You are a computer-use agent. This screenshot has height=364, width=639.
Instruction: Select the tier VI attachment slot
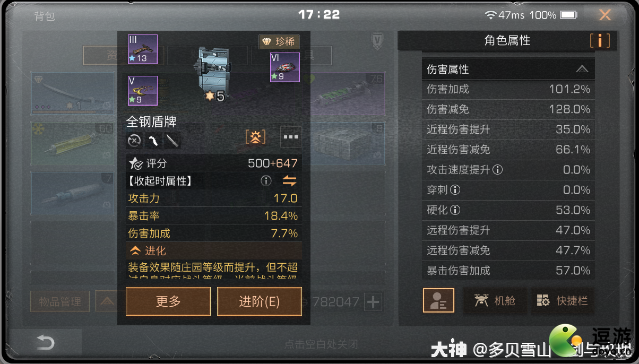point(285,67)
